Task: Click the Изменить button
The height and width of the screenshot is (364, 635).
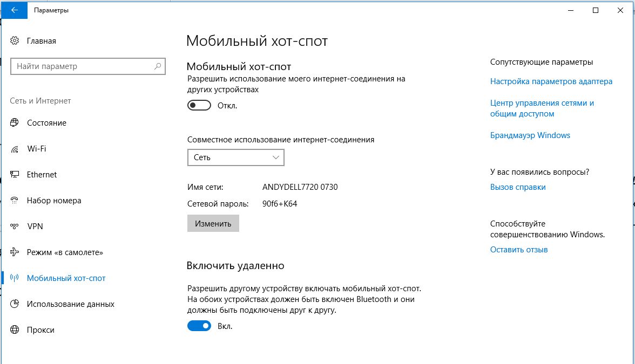Action: click(x=213, y=223)
